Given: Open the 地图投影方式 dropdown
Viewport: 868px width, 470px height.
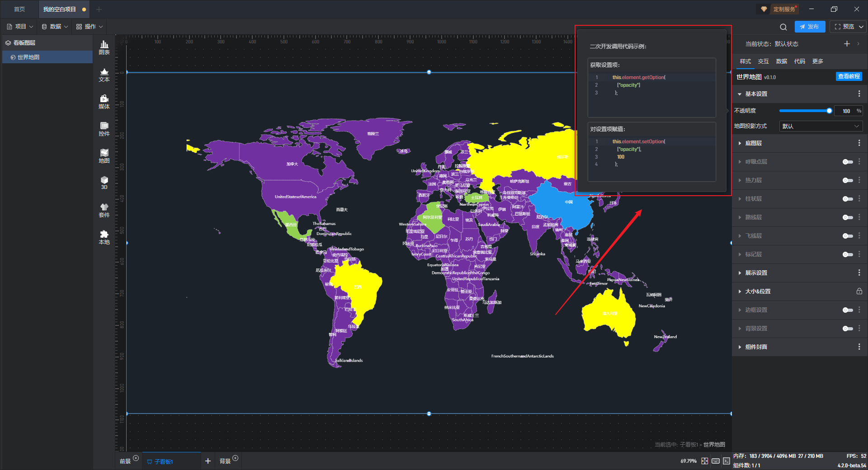Looking at the screenshot, I should [821, 126].
